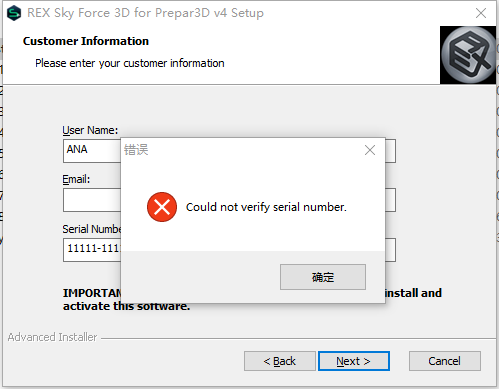The height and width of the screenshot is (389, 499).
Task: Go to the previous step with Back
Action: pos(280,361)
